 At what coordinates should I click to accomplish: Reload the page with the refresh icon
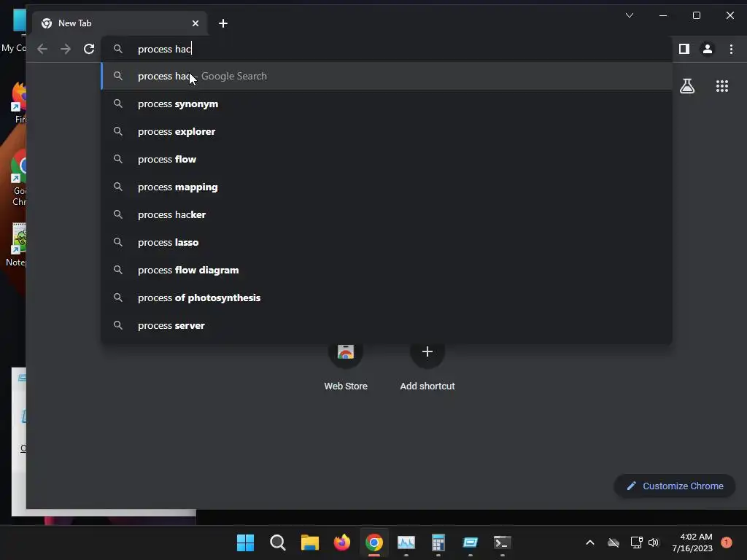(89, 49)
